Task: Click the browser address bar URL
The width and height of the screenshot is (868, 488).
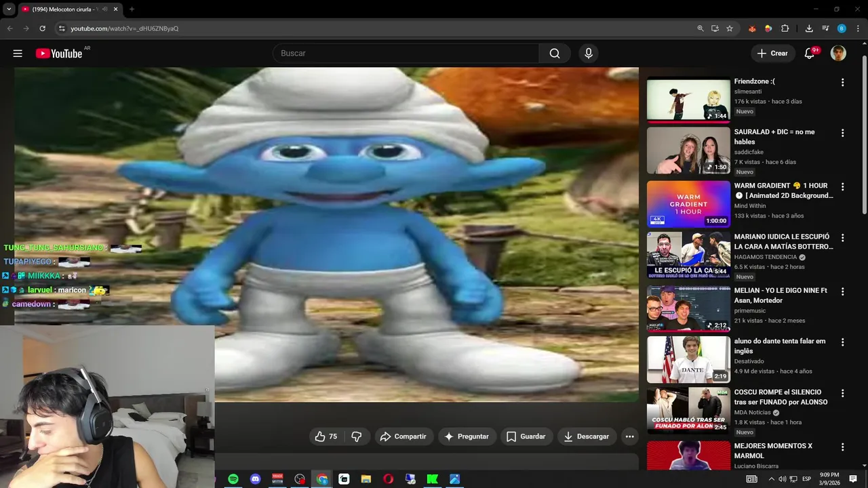Action: [x=125, y=28]
